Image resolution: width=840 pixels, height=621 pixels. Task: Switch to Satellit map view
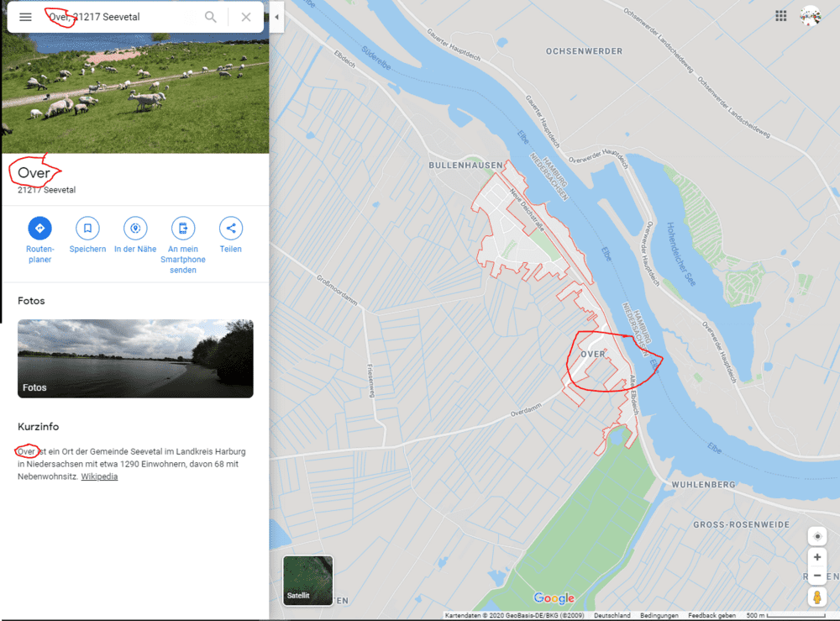coord(308,581)
